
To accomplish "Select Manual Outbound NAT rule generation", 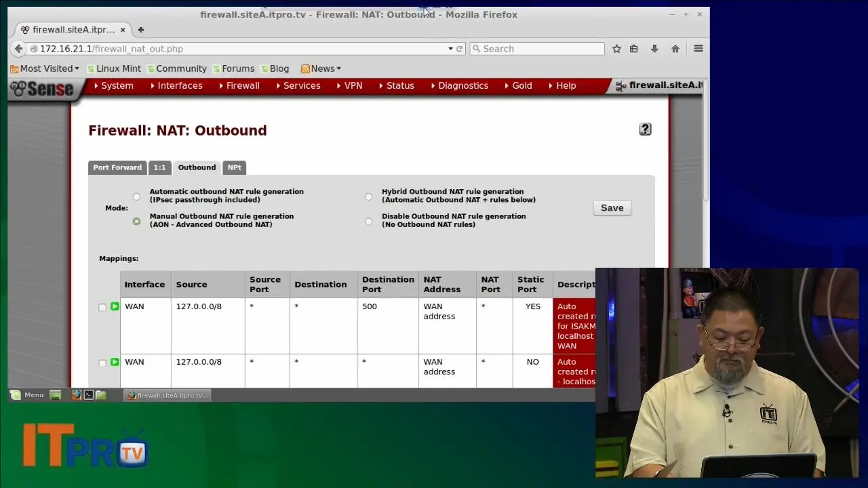I will coord(136,221).
